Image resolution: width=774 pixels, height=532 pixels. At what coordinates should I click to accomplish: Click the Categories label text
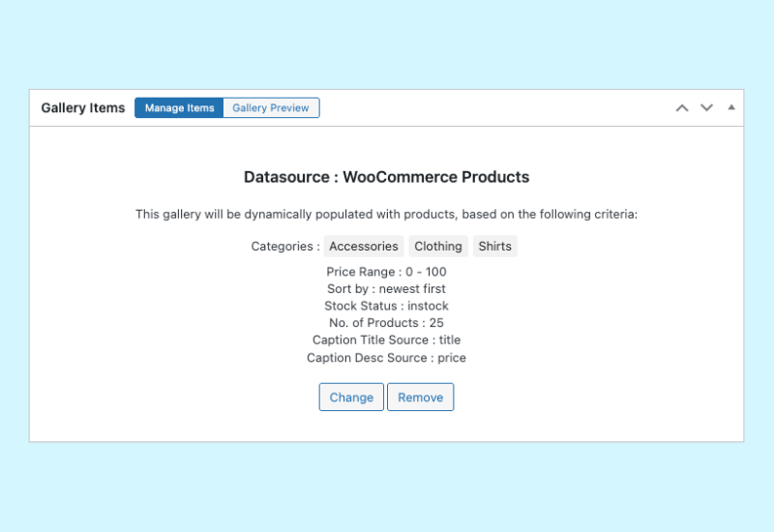[x=284, y=247]
